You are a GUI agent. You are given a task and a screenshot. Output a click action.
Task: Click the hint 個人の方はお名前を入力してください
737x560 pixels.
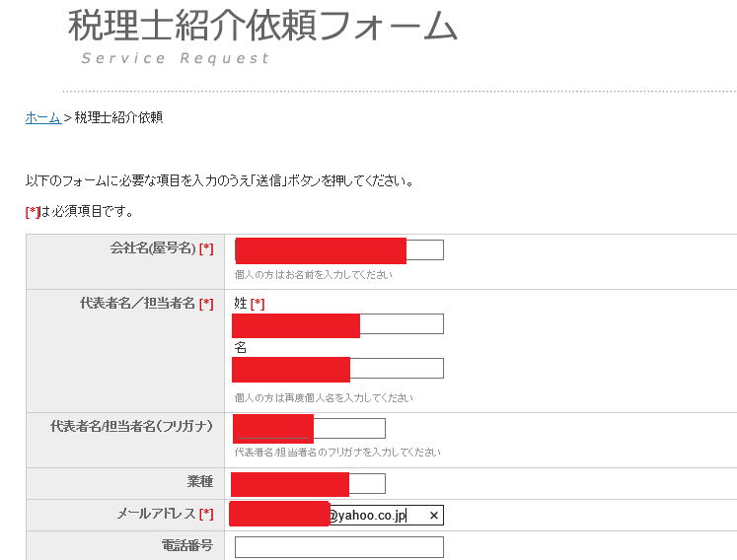pyautogui.click(x=313, y=274)
